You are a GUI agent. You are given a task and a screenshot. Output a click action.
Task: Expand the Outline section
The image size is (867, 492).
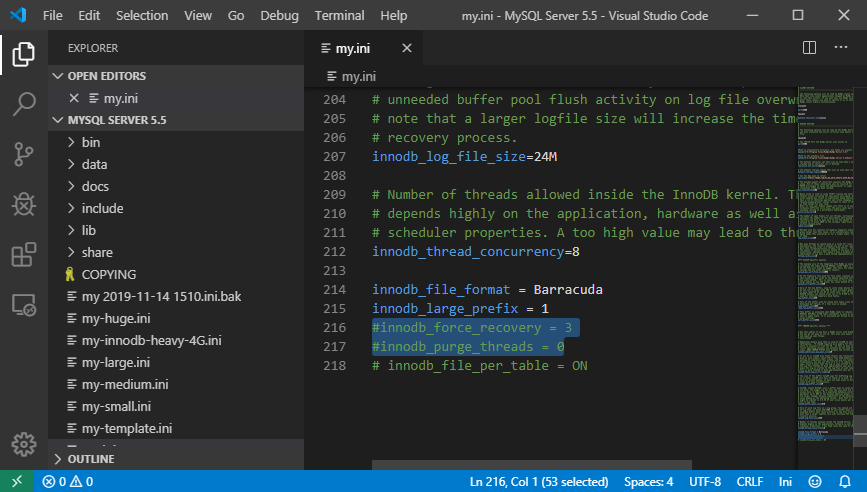click(x=58, y=459)
